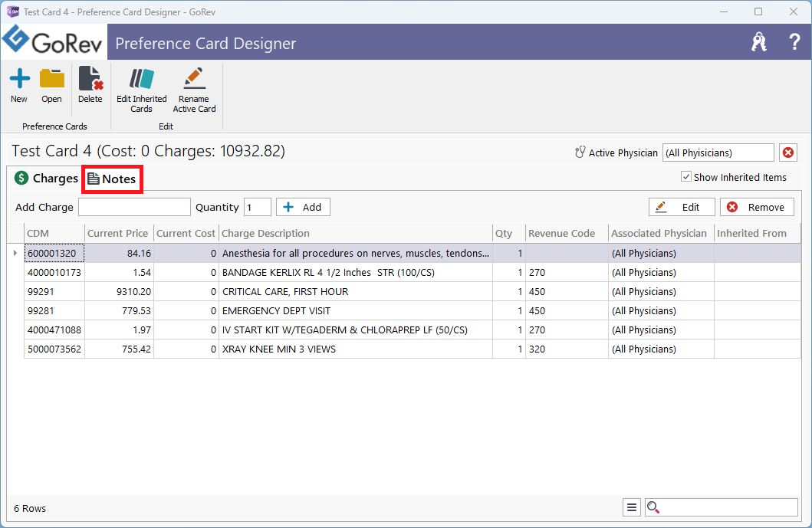Viewport: 812px width, 528px height.
Task: Toggle the Show Inherited Items checkbox
Action: tap(686, 177)
